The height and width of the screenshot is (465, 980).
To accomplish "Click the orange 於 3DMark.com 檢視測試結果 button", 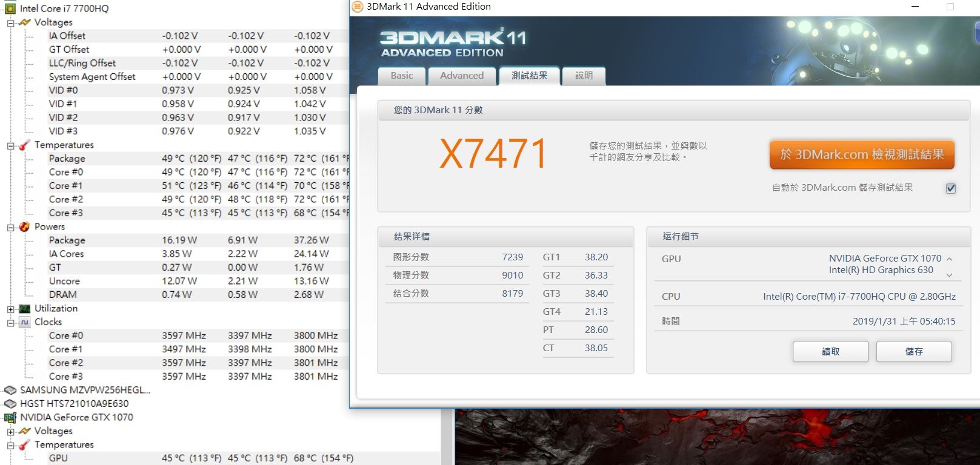I will tap(862, 154).
